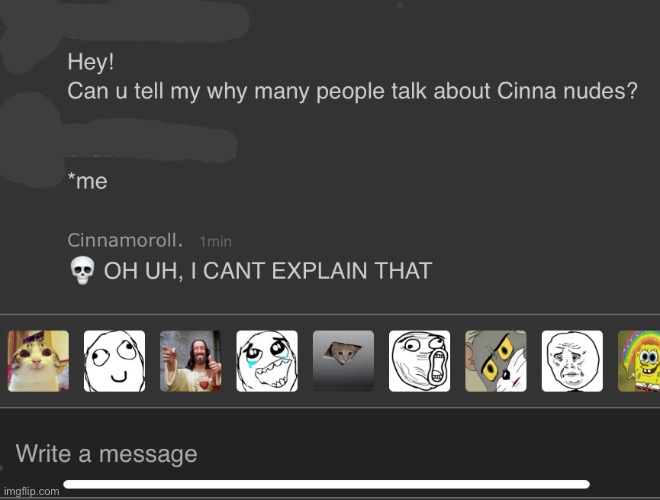Select the Cinna nudes question message
660x500 pixels.
[x=352, y=91]
